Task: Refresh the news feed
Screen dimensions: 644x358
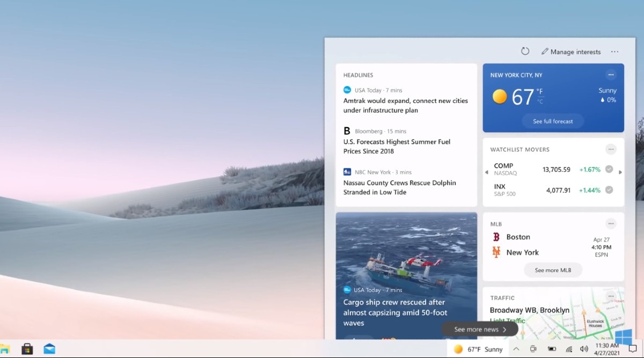Action: pos(525,51)
